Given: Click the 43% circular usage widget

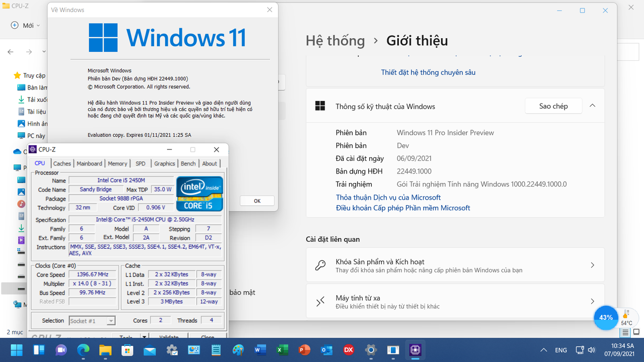Looking at the screenshot, I should click(x=606, y=318).
